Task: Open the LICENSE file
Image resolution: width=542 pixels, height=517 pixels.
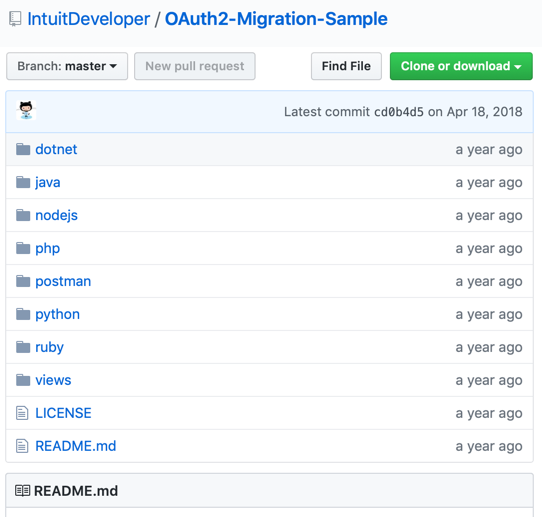Action: pos(63,413)
